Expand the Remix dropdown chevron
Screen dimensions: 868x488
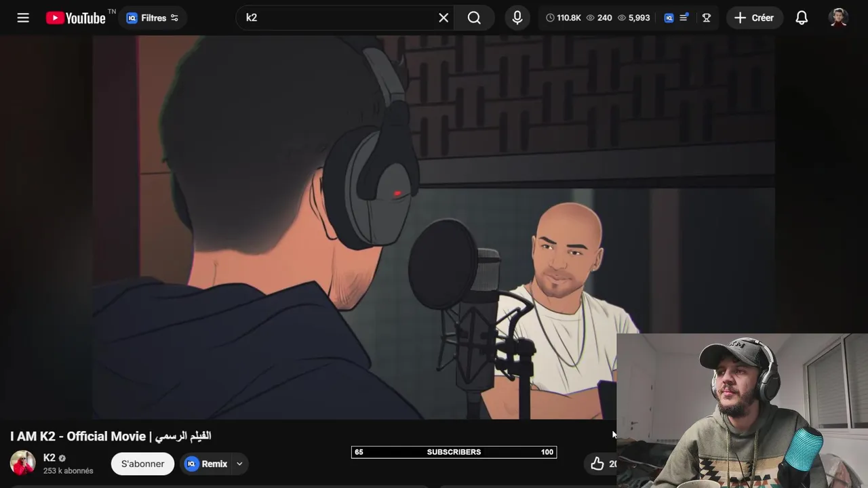239,464
